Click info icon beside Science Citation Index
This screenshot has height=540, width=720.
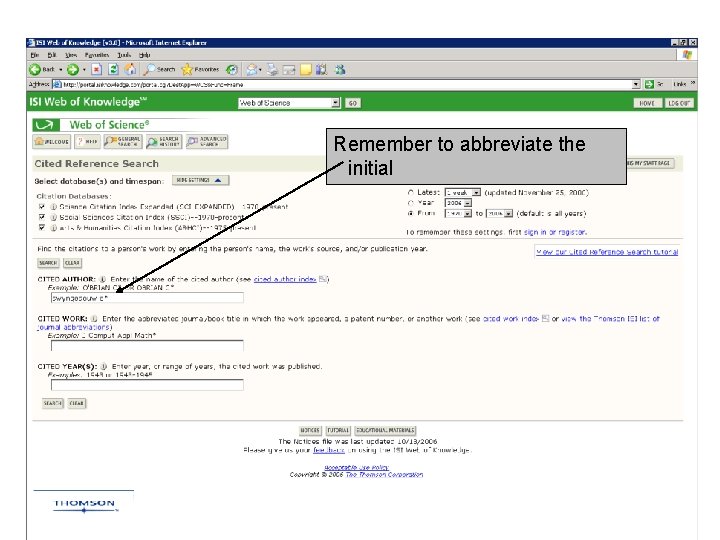[x=53, y=207]
